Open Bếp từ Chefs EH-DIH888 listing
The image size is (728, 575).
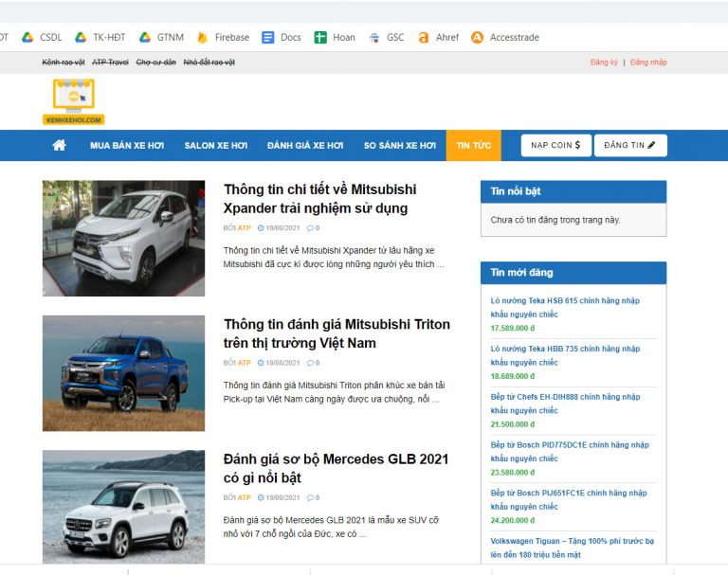pyautogui.click(x=566, y=404)
